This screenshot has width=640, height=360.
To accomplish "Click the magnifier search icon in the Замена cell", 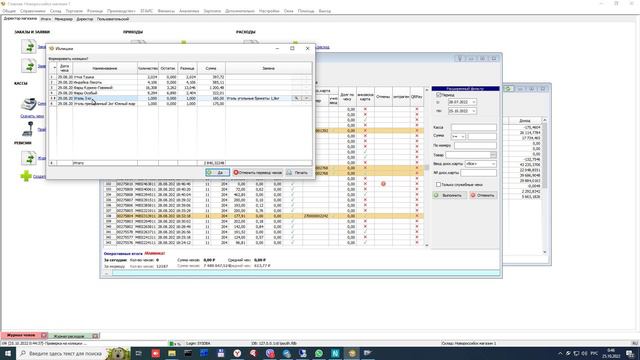I will pos(296,98).
